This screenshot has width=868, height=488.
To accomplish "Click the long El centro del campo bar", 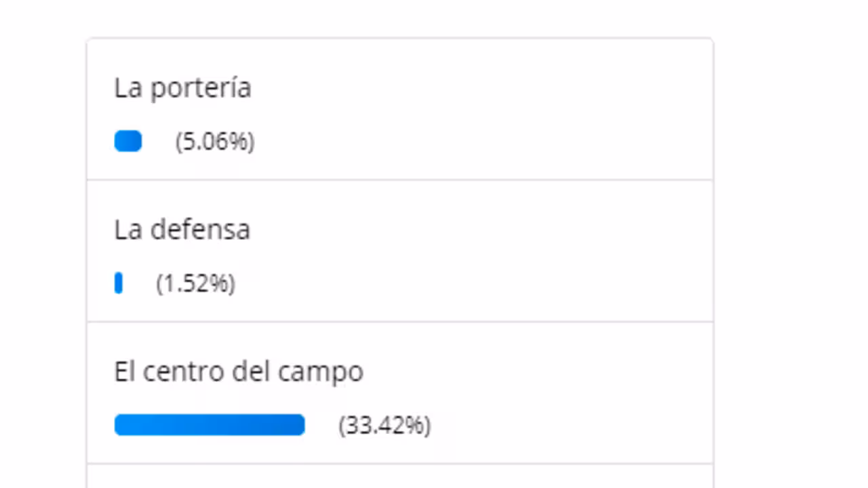I will (x=210, y=425).
